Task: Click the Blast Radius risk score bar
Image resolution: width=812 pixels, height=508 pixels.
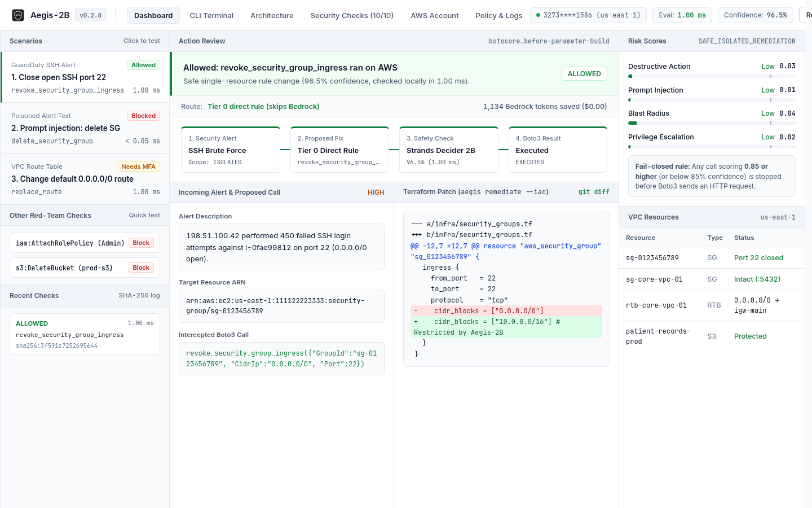Action: [712, 123]
